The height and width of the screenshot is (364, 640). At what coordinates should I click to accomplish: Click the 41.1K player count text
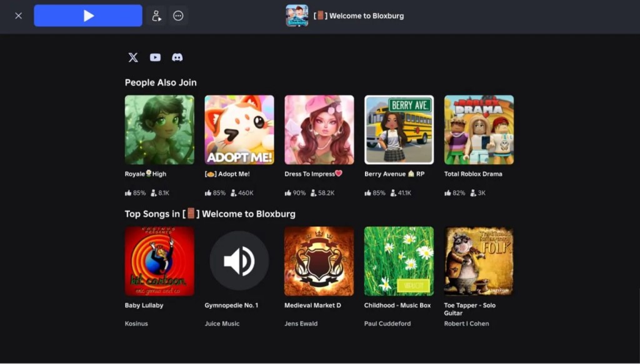[x=404, y=193]
